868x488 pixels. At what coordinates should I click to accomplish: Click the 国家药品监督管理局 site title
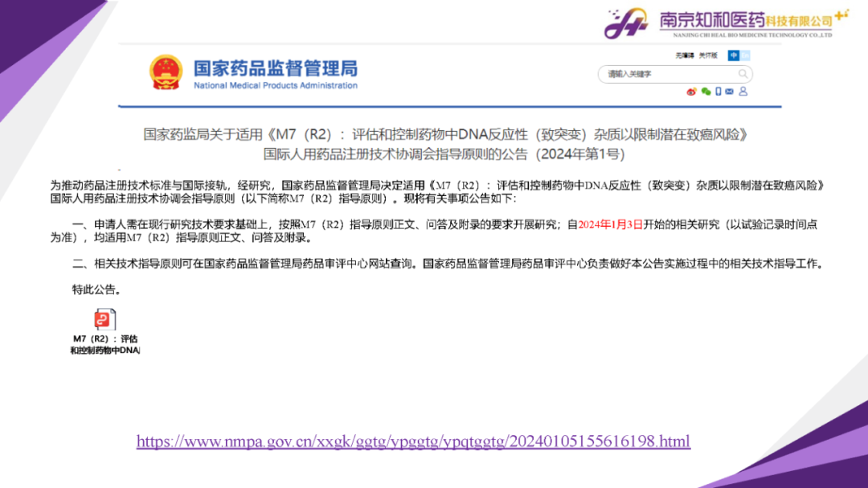click(275, 68)
